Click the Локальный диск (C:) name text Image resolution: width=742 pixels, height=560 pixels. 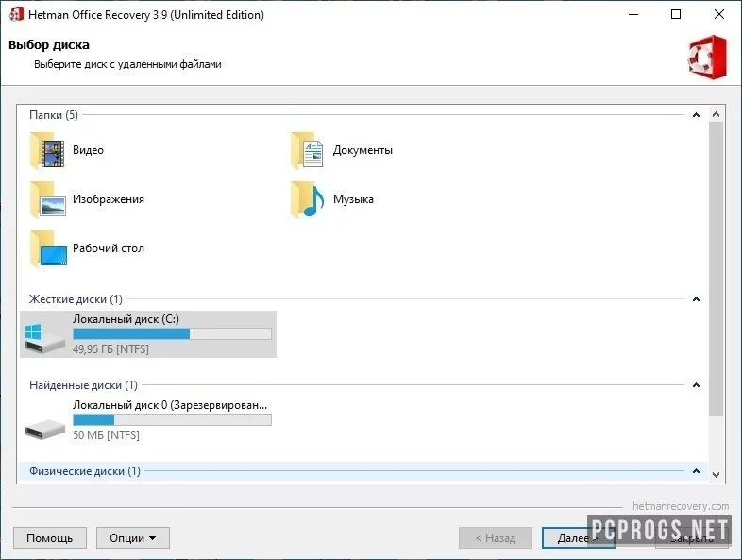point(126,319)
